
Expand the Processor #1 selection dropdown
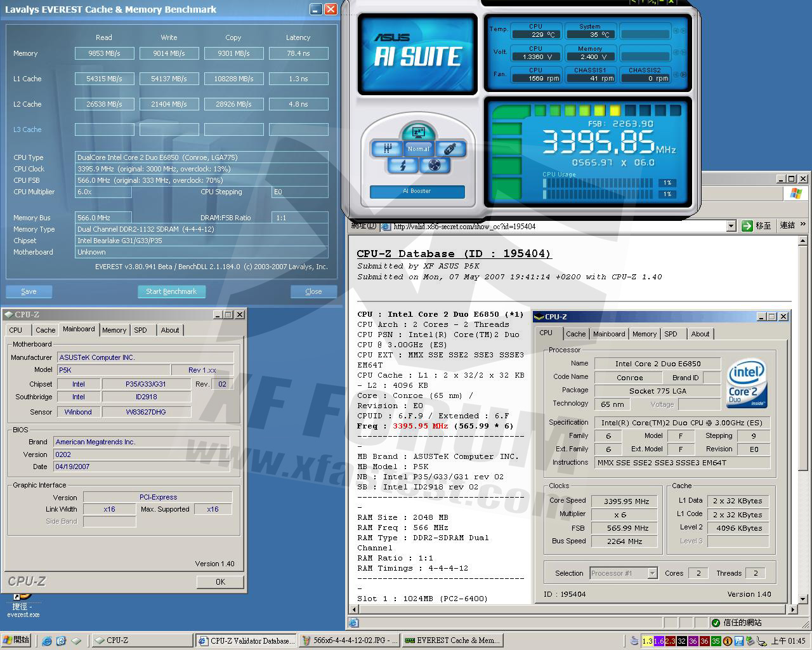click(652, 573)
